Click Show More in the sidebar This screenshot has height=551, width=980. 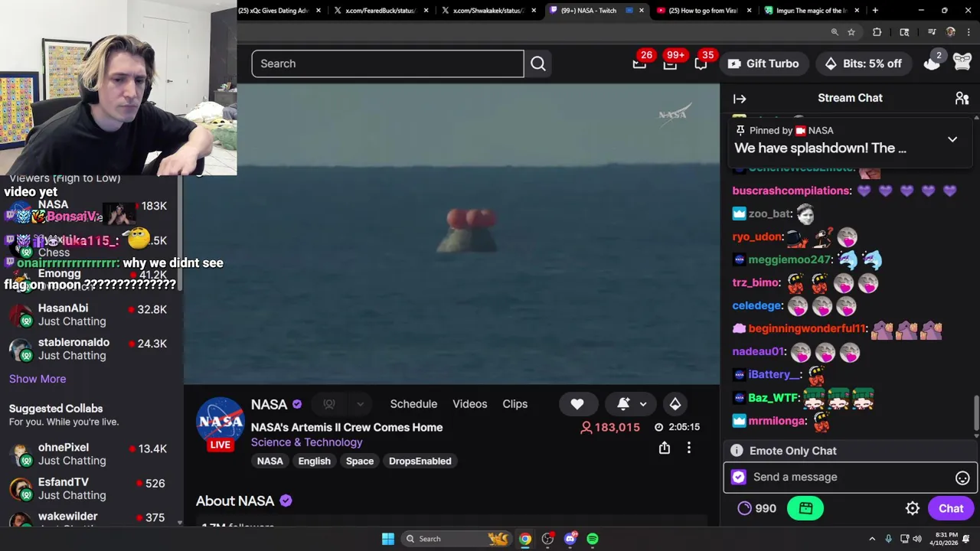tap(38, 379)
